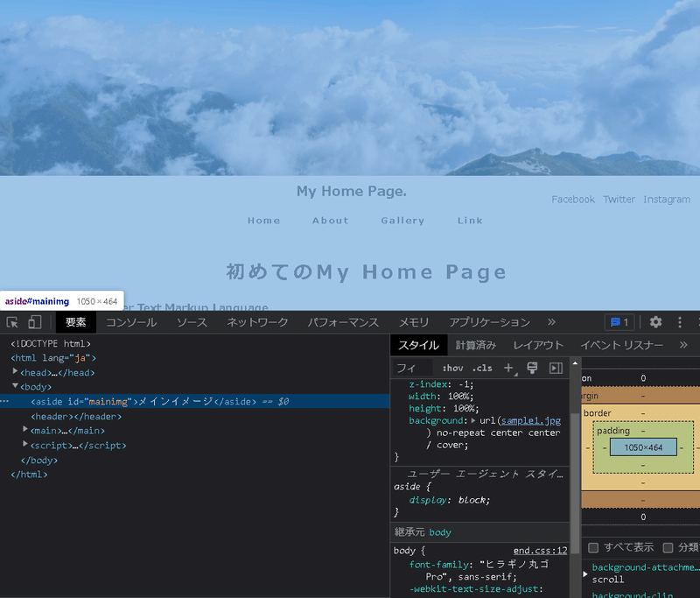
Task: Toggle the .cls class editor
Action: 482,369
